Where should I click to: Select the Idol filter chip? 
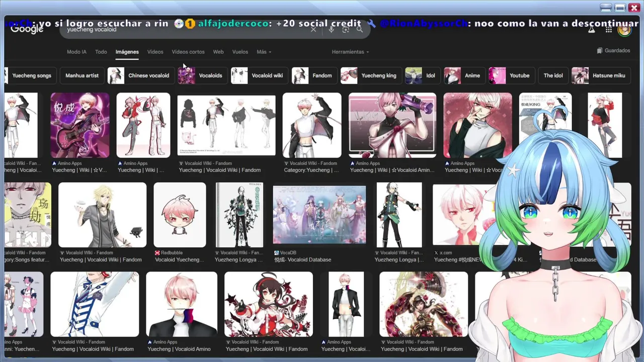[x=423, y=75]
